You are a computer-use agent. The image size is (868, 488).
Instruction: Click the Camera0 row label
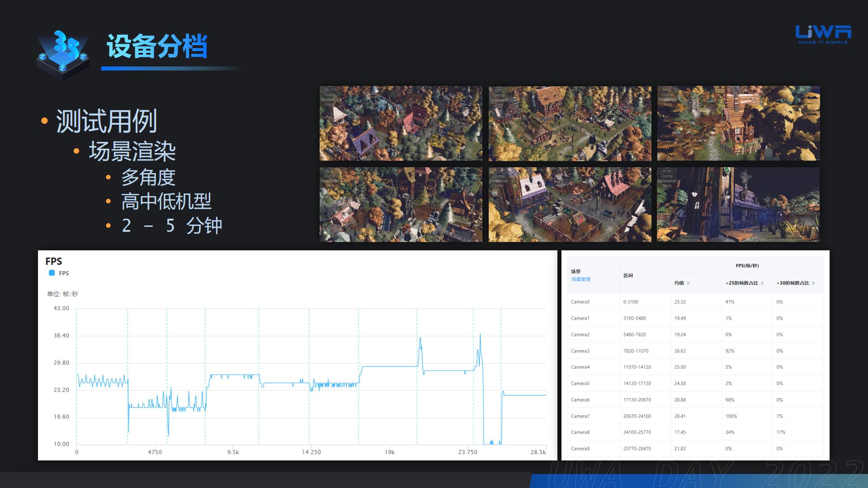(x=580, y=302)
